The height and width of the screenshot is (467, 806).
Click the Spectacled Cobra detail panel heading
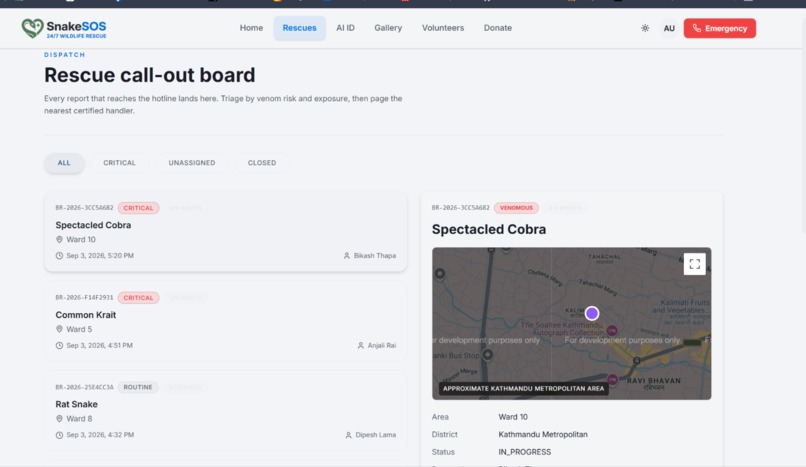tap(489, 229)
